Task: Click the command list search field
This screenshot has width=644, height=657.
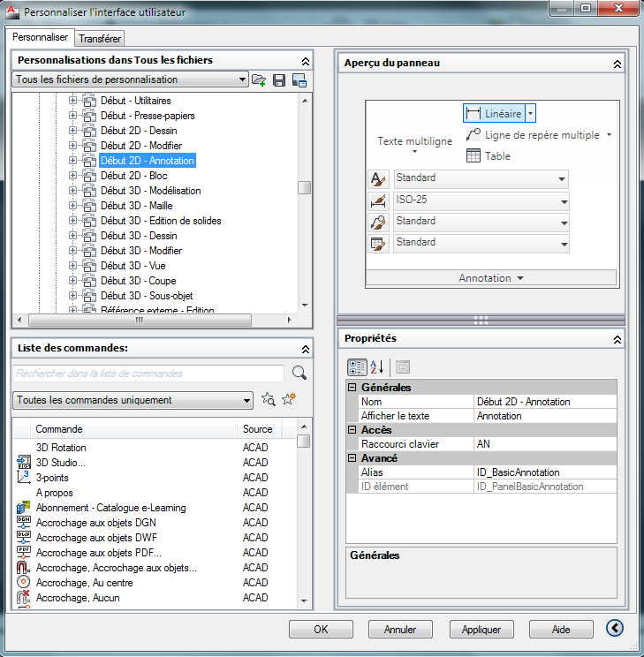Action: pos(148,374)
